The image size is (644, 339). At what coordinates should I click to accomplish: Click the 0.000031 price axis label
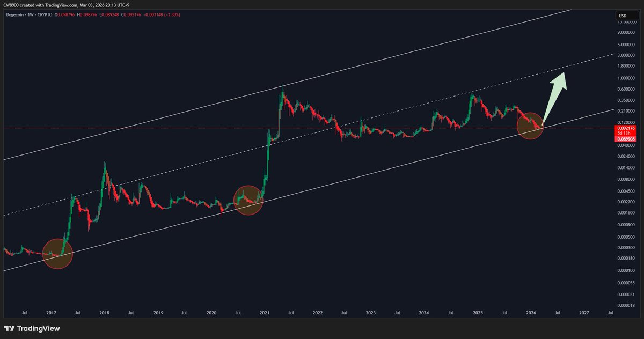(625, 294)
